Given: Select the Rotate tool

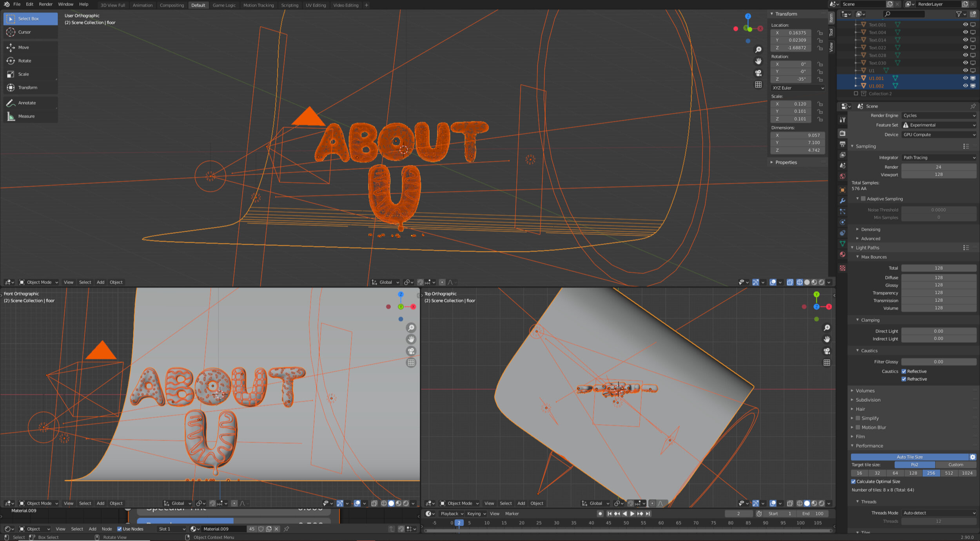Looking at the screenshot, I should [31, 61].
